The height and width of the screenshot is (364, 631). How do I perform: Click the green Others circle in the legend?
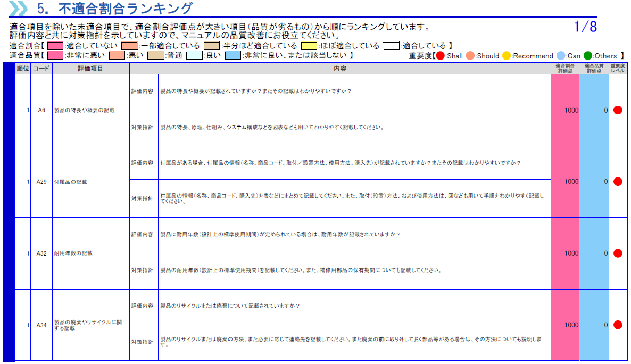pyautogui.click(x=588, y=55)
